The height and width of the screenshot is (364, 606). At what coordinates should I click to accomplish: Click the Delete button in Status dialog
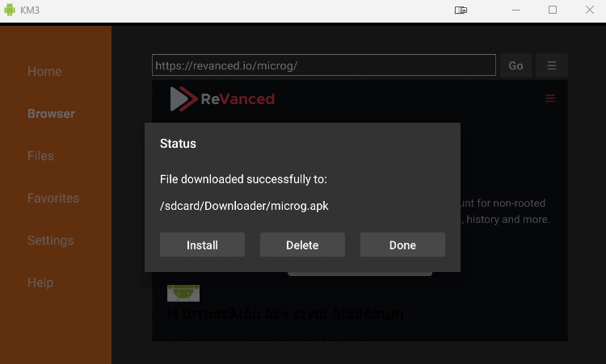tap(302, 245)
